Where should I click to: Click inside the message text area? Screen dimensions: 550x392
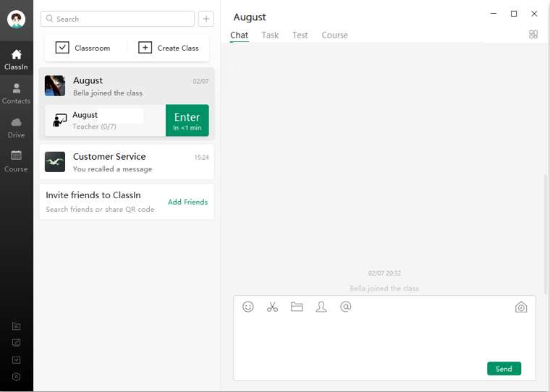[384, 338]
